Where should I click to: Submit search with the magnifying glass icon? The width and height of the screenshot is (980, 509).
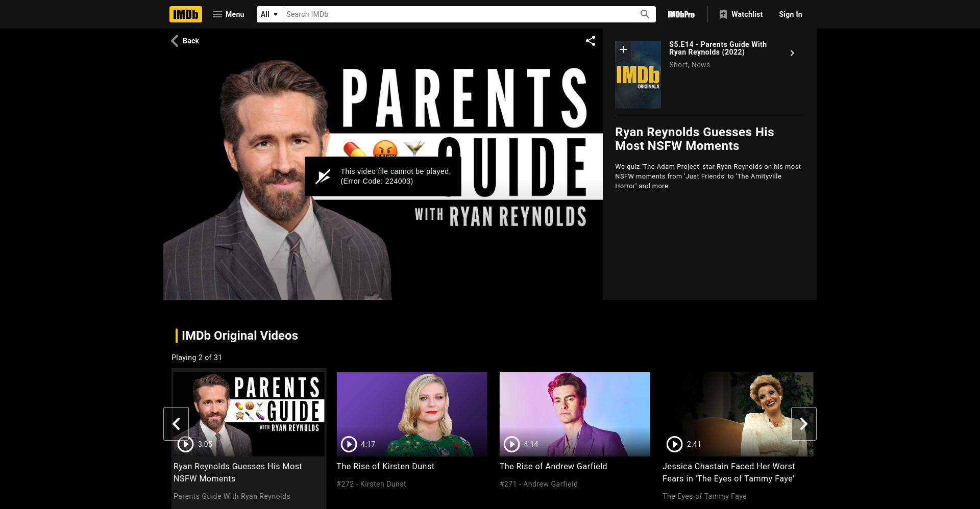tap(645, 14)
